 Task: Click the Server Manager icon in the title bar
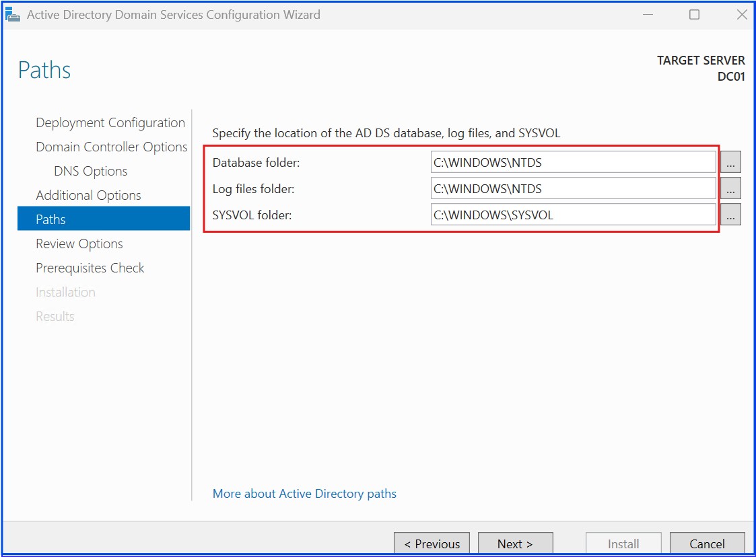tap(13, 14)
